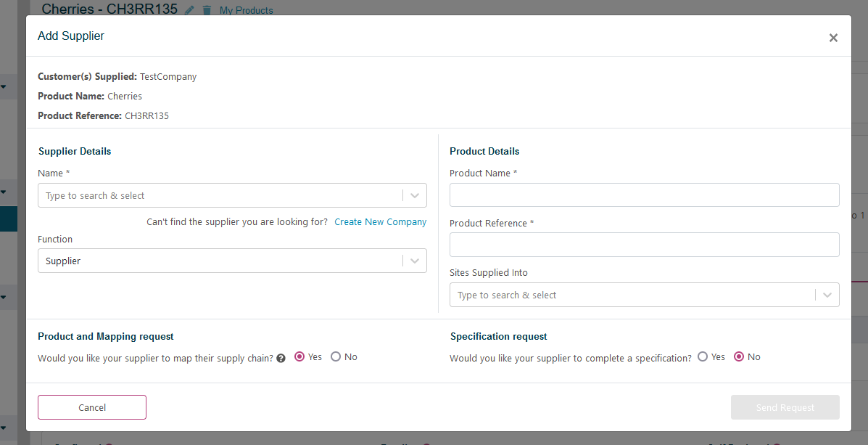Go to the My Products breadcrumb link
The image size is (868, 445).
coord(247,10)
